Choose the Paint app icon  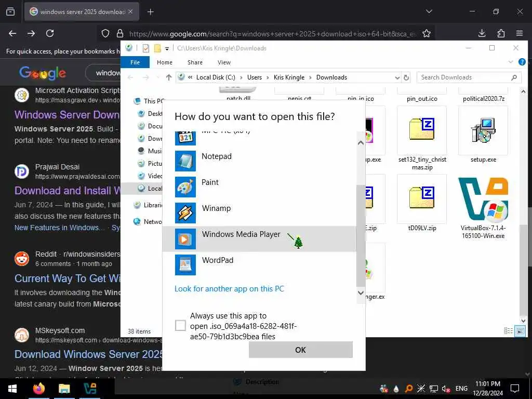185,187
